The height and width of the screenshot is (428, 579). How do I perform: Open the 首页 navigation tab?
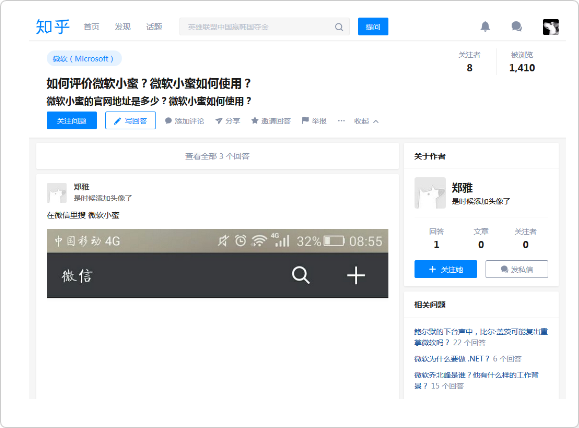(92, 27)
